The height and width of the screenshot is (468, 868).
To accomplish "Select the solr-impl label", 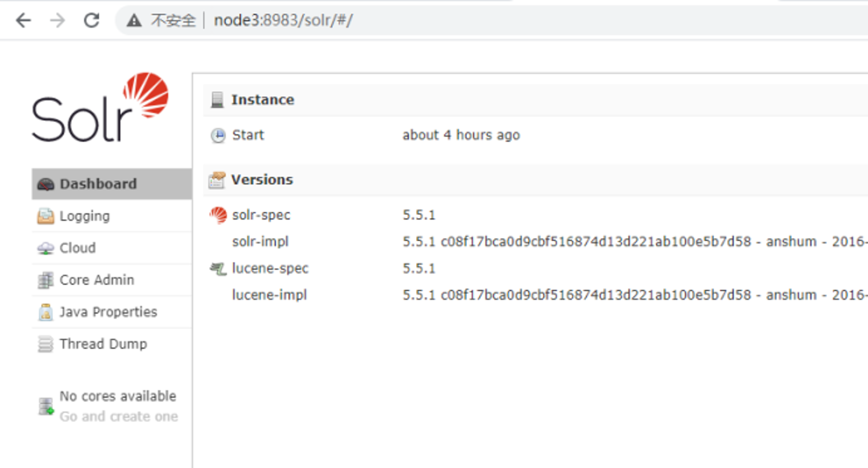I will (x=260, y=242).
